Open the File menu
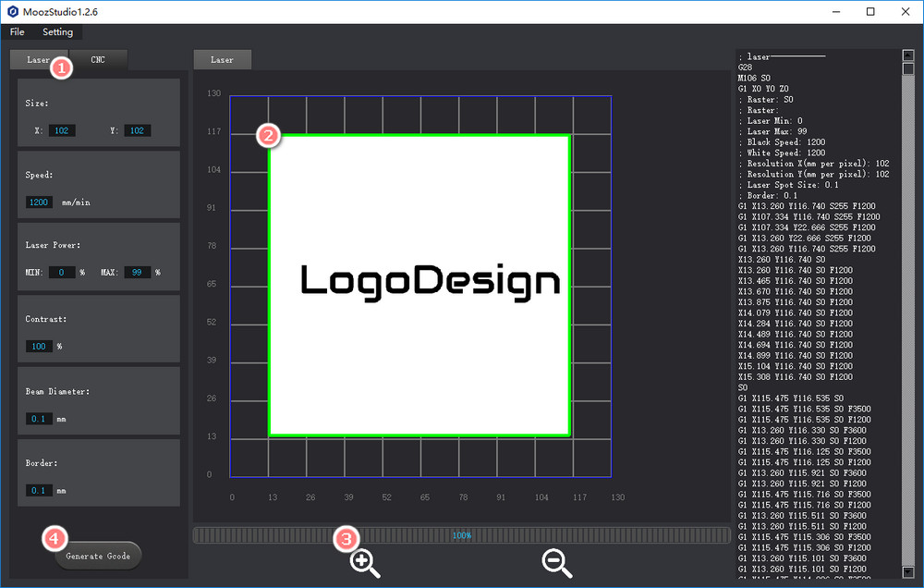The height and width of the screenshot is (588, 924). click(17, 31)
